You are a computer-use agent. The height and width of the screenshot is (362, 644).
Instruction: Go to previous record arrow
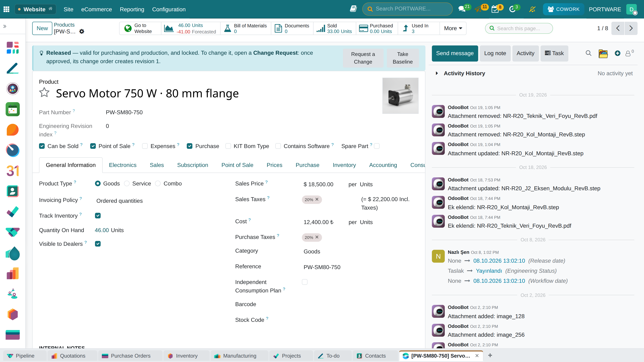click(618, 28)
